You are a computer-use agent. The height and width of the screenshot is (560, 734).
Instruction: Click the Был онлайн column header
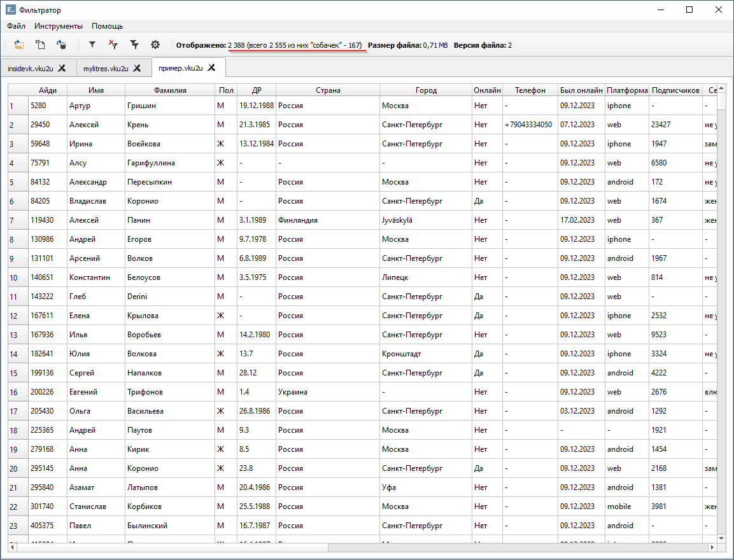coord(581,90)
